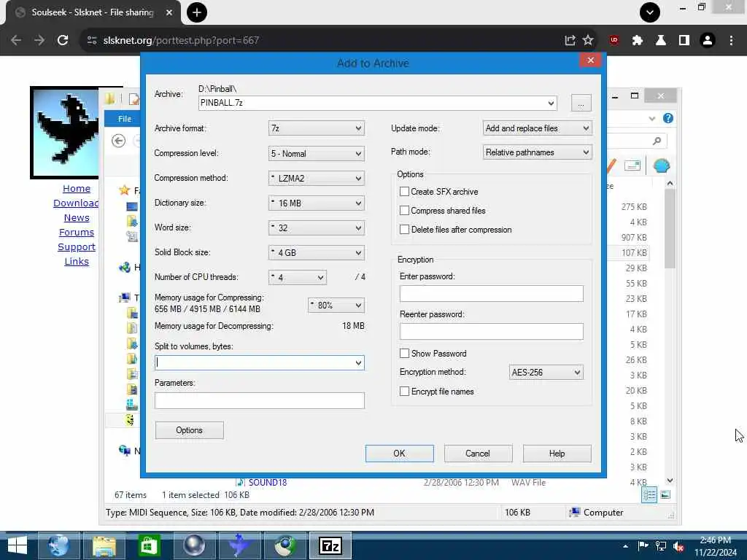Click Explorer back arrow button
The width and height of the screenshot is (747, 560).
[x=119, y=141]
